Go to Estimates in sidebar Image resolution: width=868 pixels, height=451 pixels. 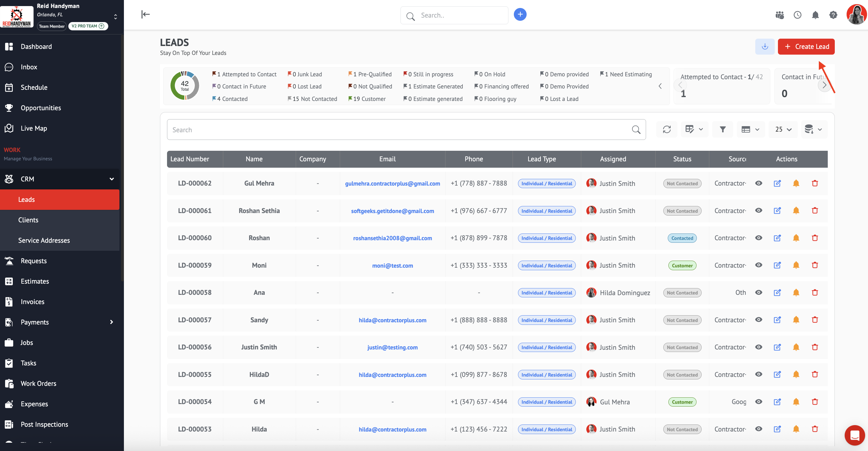tap(35, 281)
